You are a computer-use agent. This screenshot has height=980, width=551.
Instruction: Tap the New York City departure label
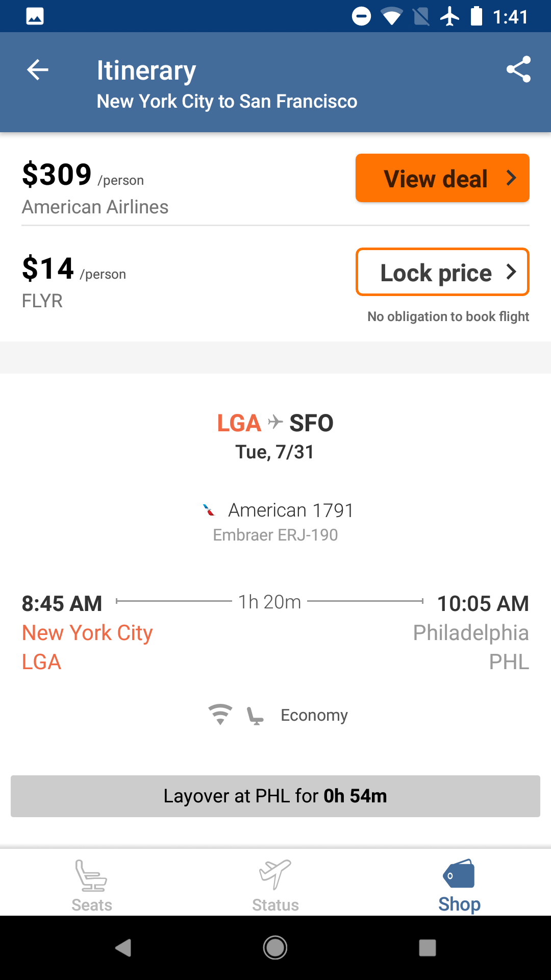(x=87, y=633)
